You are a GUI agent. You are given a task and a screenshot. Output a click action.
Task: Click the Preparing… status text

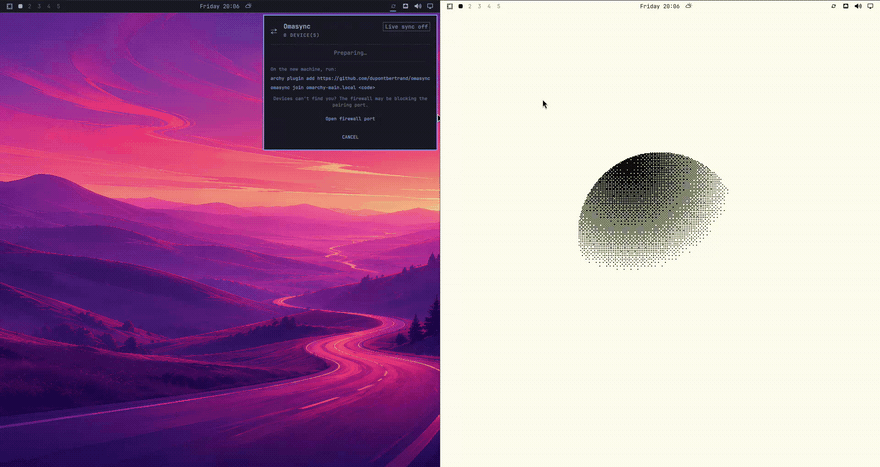coord(350,53)
